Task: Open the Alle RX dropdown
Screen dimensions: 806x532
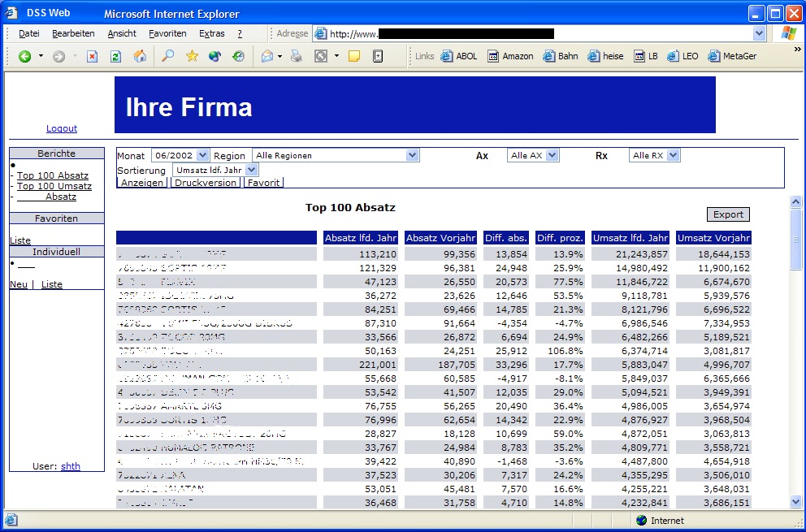Action: [x=673, y=155]
